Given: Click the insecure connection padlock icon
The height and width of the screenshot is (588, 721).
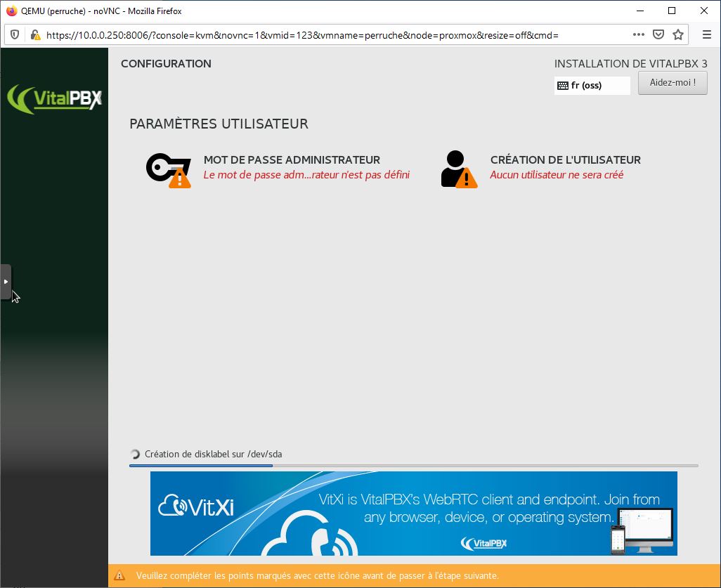Looking at the screenshot, I should click(x=35, y=35).
